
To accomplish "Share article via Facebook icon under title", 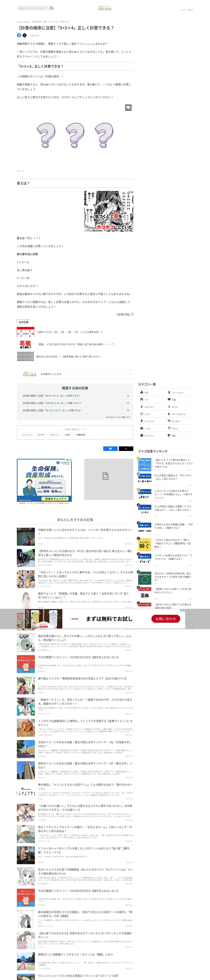I will click(19, 35).
